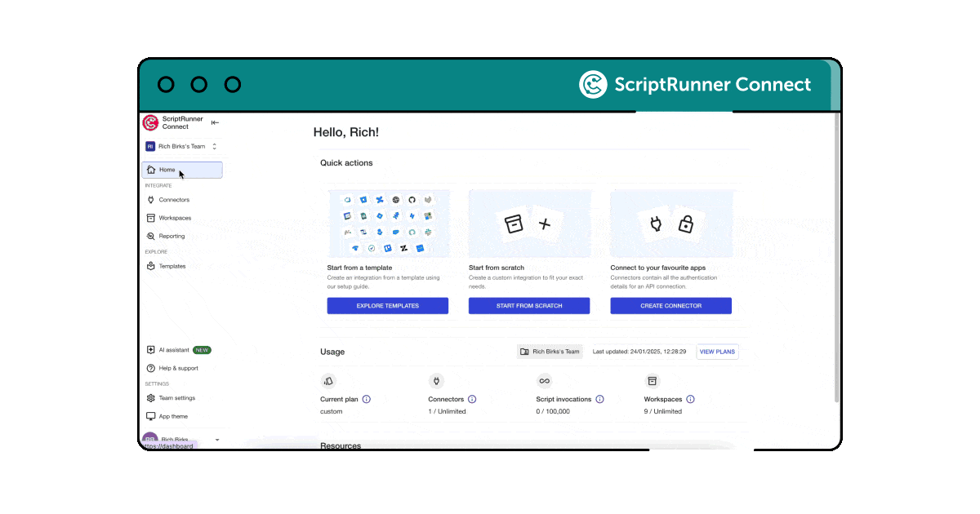980x514 pixels.
Task: Click the template apps grid thumbnail
Action: point(388,224)
